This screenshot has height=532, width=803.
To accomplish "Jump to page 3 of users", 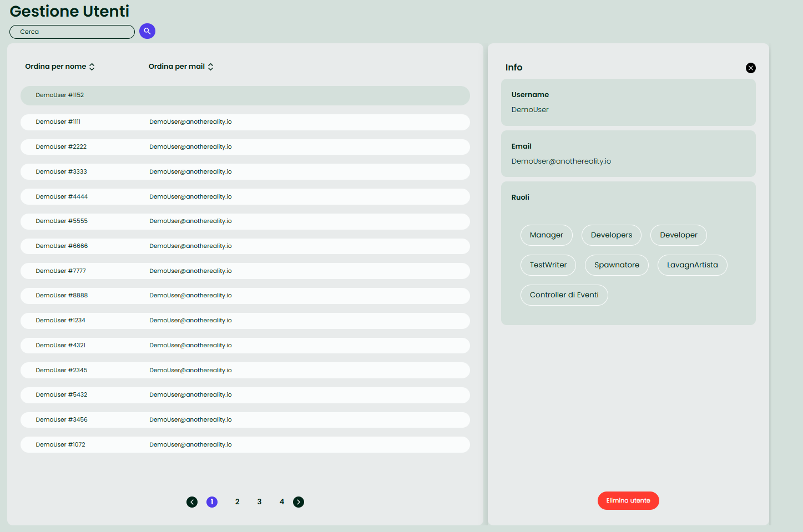I will (x=259, y=502).
